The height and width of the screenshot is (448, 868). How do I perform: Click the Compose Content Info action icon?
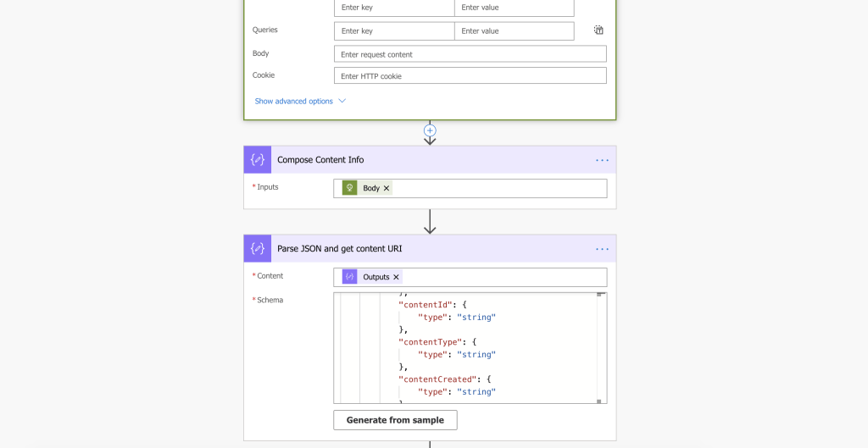point(258,160)
